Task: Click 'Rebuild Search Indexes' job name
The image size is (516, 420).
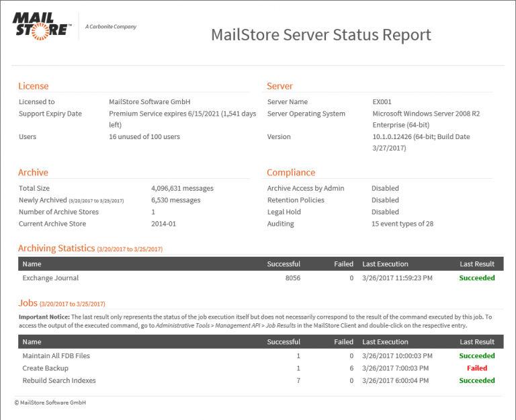Action: click(x=59, y=380)
